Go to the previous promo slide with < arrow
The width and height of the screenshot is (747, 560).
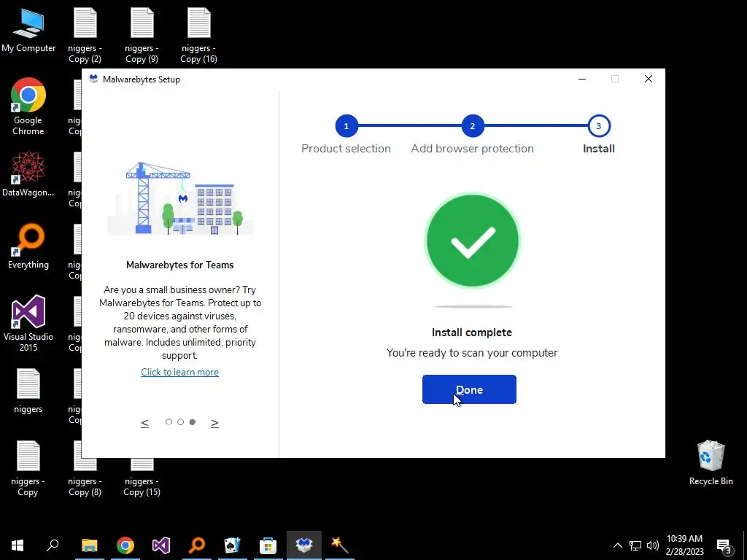point(145,422)
